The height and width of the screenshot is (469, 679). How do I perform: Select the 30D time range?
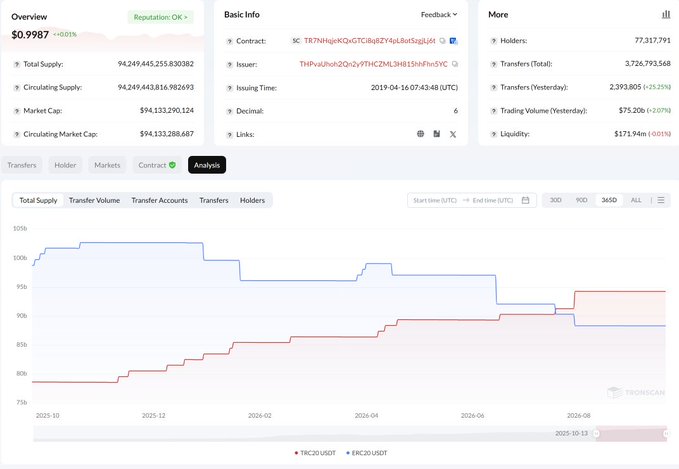pyautogui.click(x=556, y=200)
